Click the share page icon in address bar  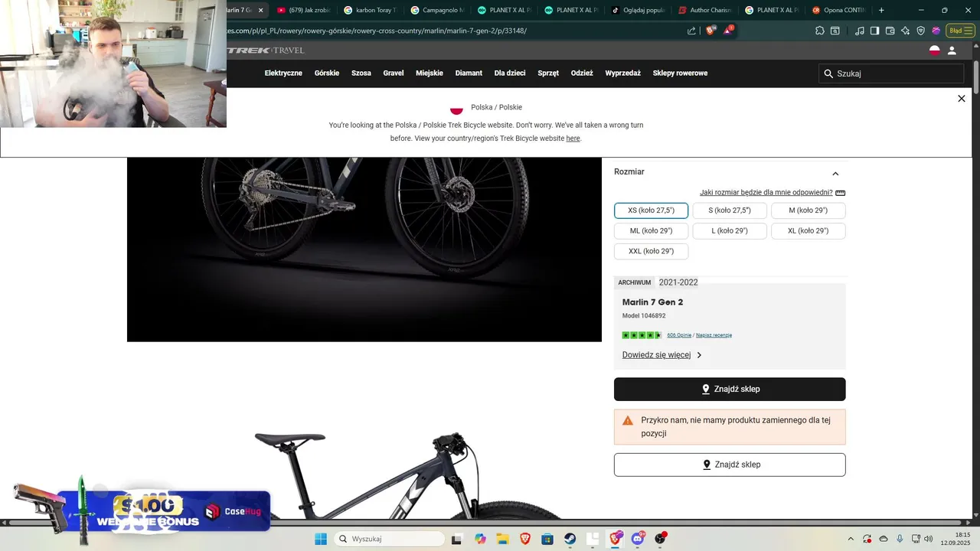[x=691, y=31]
